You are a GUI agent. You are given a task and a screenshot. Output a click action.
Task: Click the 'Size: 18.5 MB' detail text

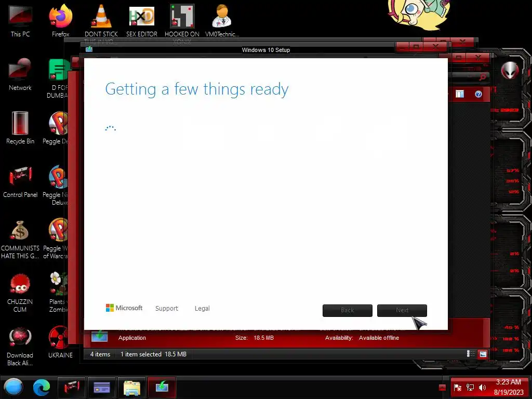[255, 338]
